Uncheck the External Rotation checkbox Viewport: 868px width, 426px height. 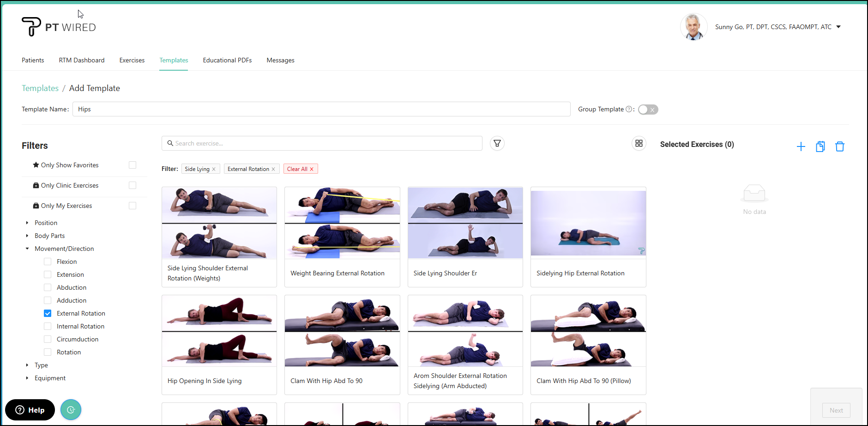pos(48,313)
